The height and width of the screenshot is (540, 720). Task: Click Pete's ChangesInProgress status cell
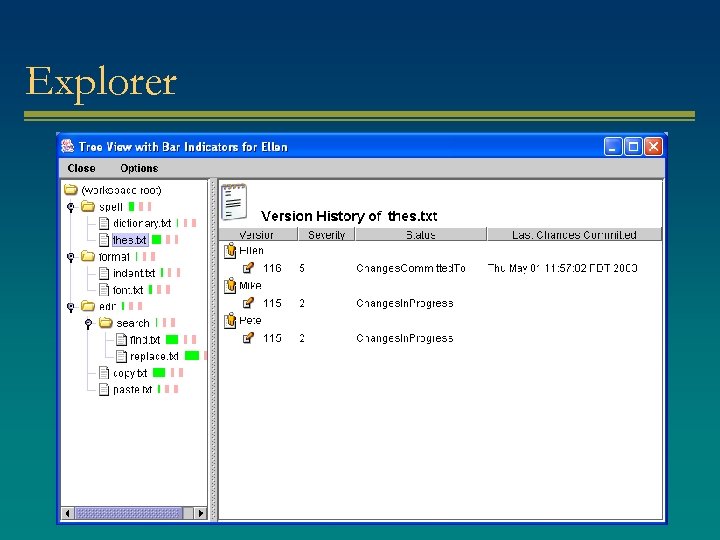(x=405, y=338)
